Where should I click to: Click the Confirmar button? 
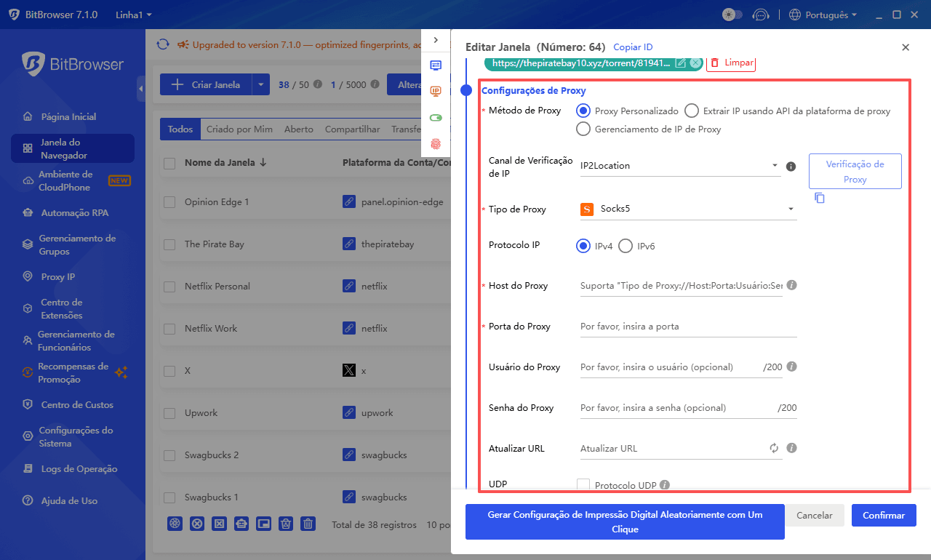(x=884, y=515)
